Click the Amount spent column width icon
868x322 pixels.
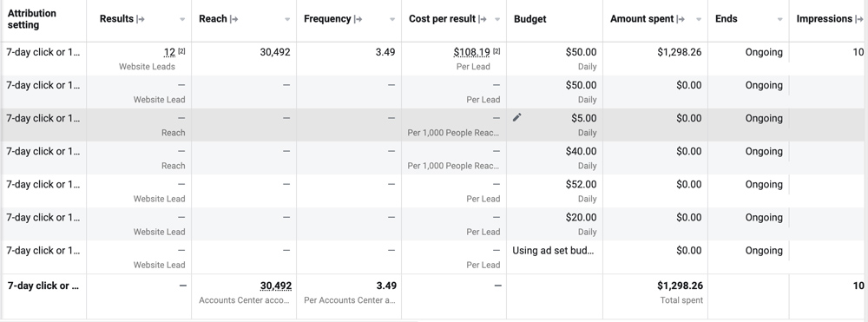coord(681,19)
